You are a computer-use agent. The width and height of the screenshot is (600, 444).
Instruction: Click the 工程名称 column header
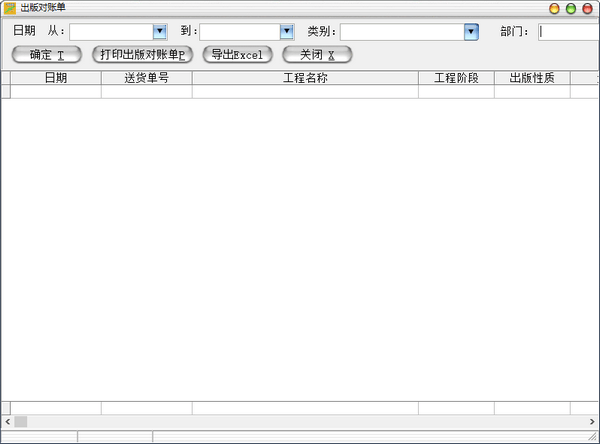[x=305, y=78]
